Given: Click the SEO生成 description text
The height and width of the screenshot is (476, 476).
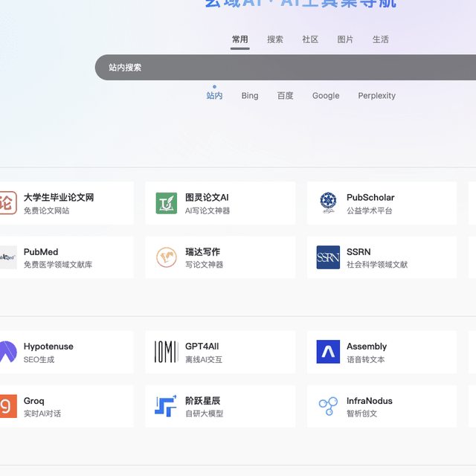Looking at the screenshot, I should pyautogui.click(x=39, y=360).
